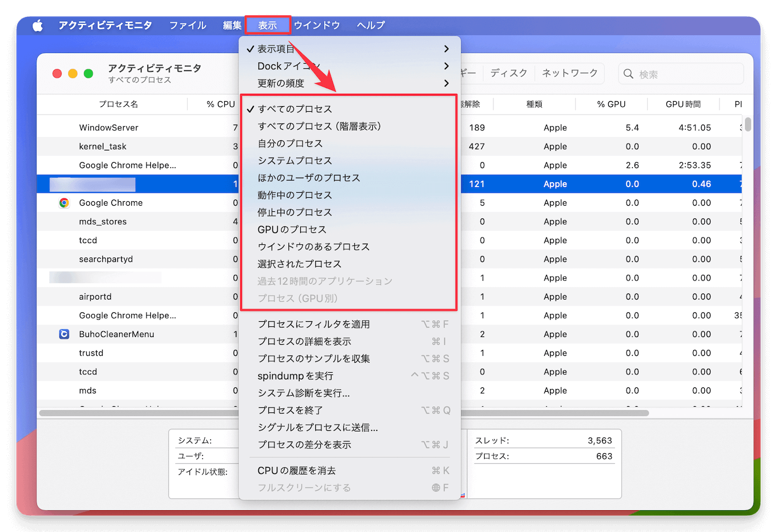The image size is (777, 532).
Task: Click the スレッド count 3,563
Action: pyautogui.click(x=600, y=441)
